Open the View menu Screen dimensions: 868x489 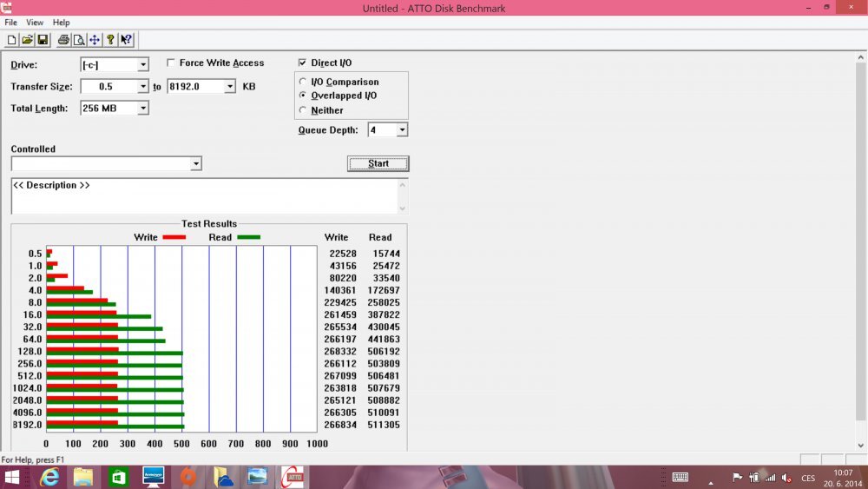35,23
